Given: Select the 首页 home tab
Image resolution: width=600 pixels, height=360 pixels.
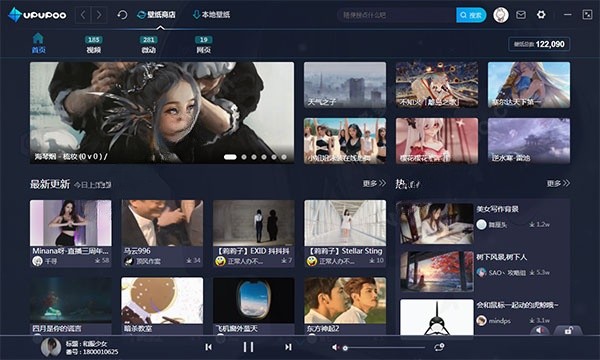Looking at the screenshot, I should (38, 43).
